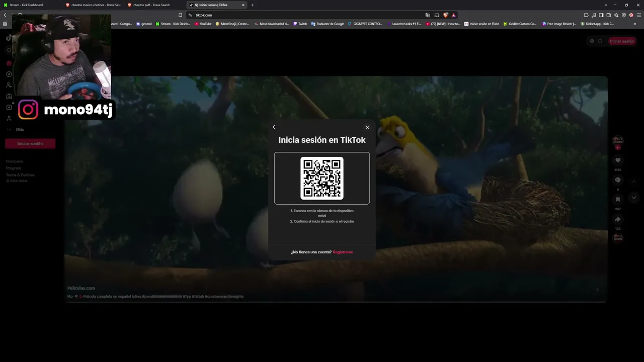644x362 pixels.
Task: Open the LauncherLeaks bookmark
Action: [404, 24]
